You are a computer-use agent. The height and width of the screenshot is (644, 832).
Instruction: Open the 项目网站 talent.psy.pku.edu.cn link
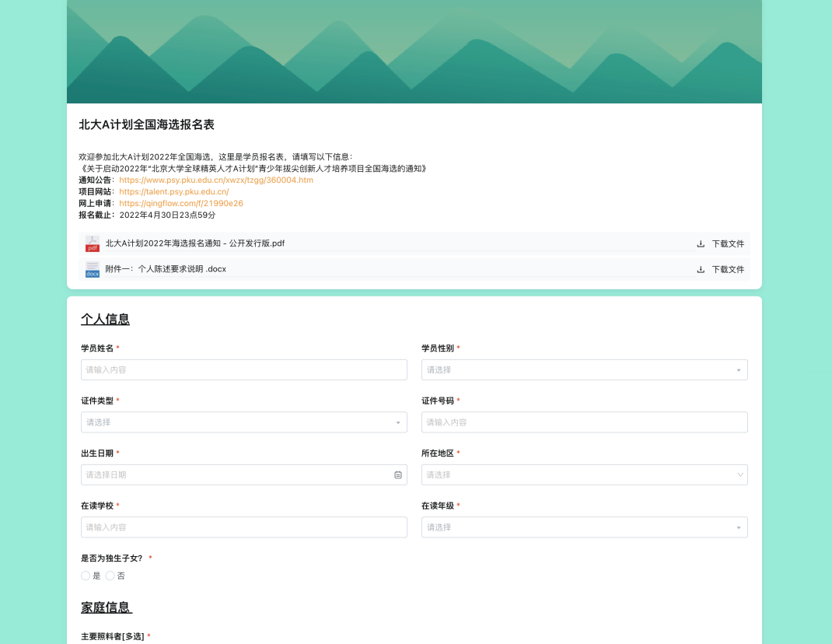click(x=174, y=191)
